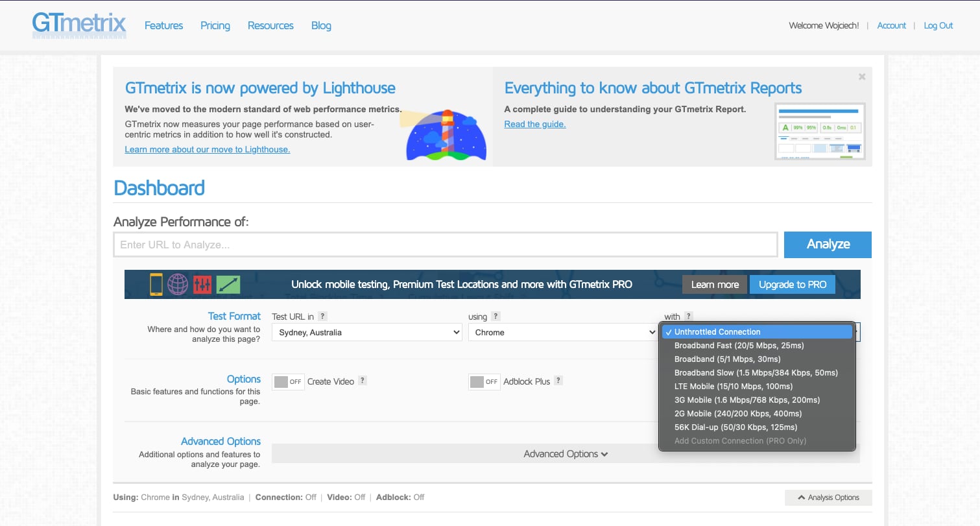
Task: Select Broadband Slow (1.5 Mbps/384 Kbps, 50ms)
Action: point(757,372)
